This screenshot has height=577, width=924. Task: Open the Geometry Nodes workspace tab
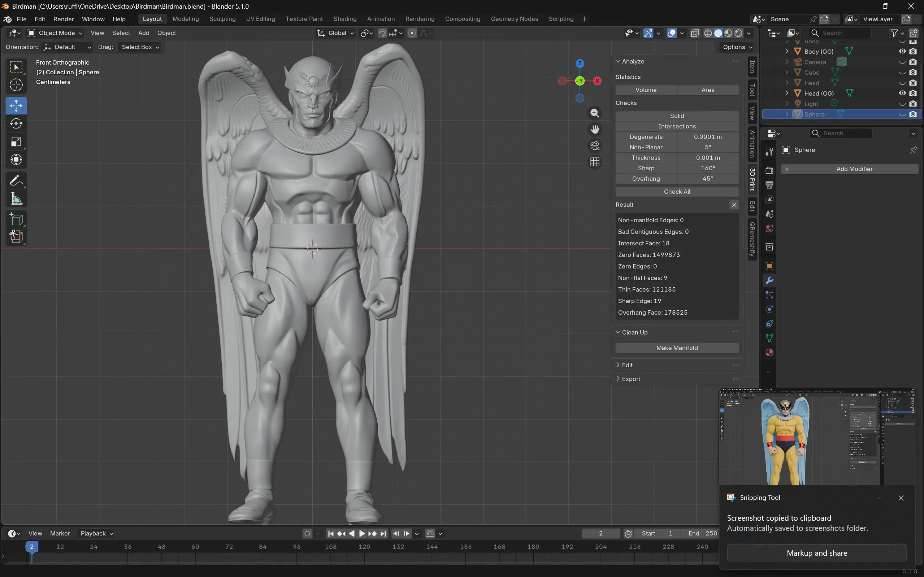coord(514,19)
